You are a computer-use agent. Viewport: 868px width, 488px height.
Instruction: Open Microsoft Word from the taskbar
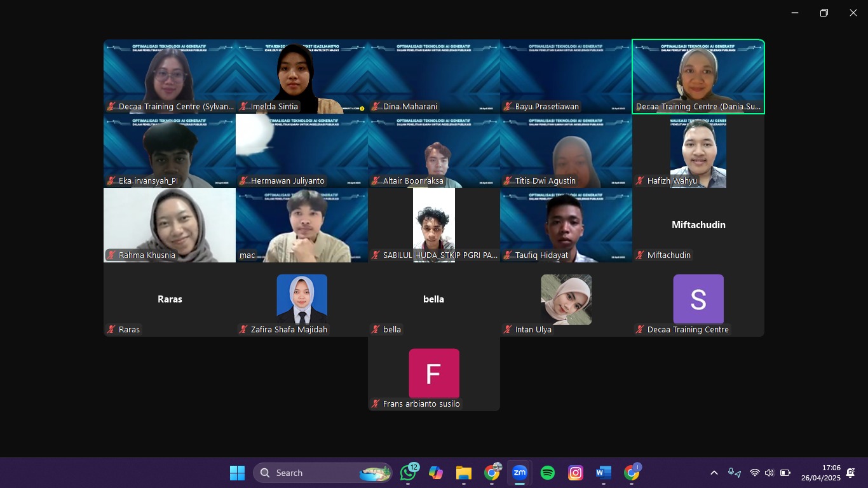603,473
